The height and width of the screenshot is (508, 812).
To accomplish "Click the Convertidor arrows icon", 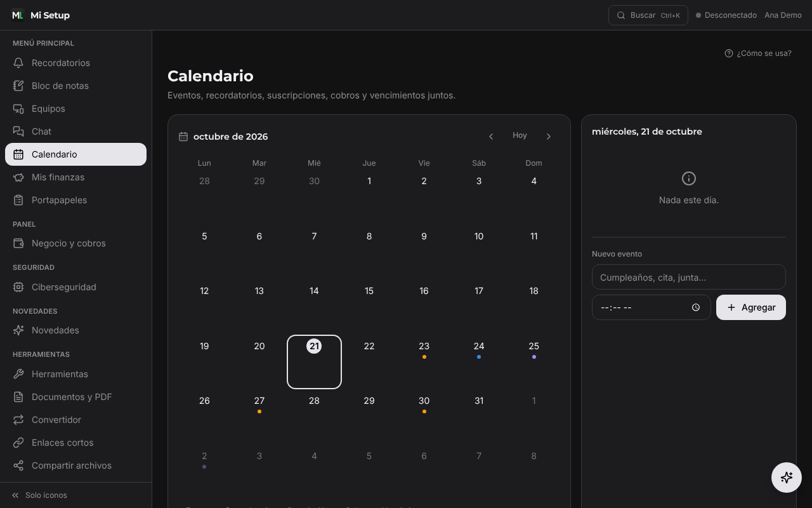I will tap(18, 420).
